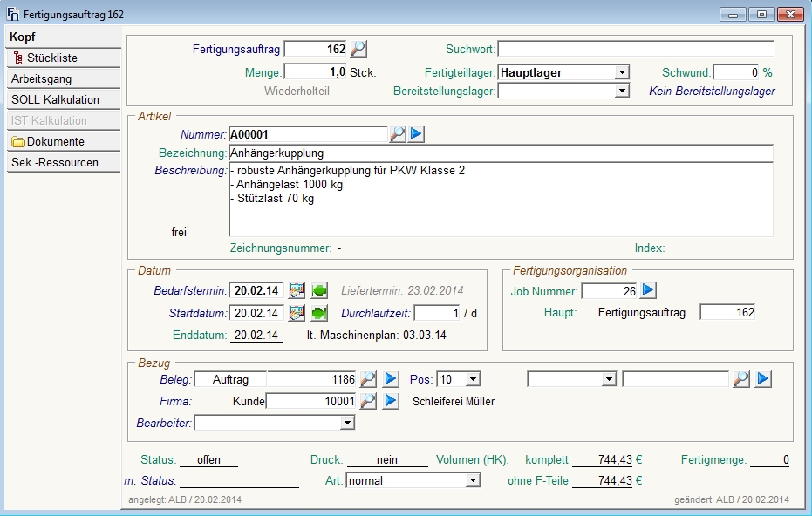Expand the Fertigteillager Hauptlager dropdown
The width and height of the screenshot is (812, 516).
pos(622,72)
